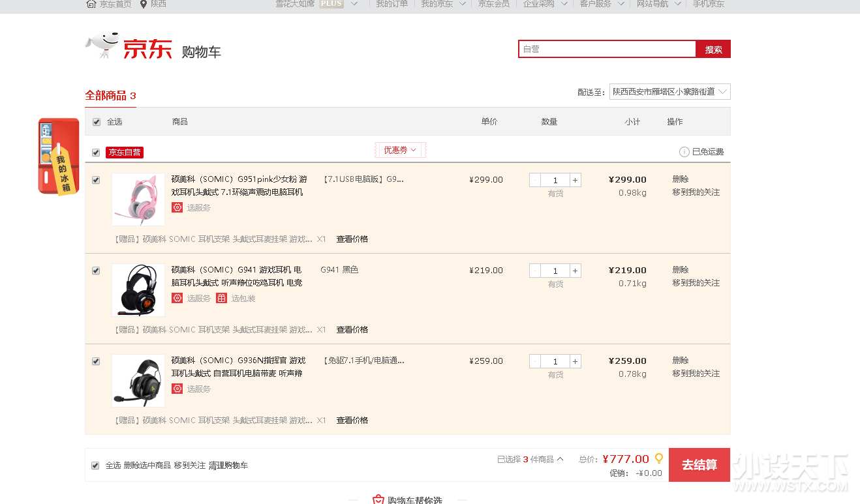860x504 pixels.
Task: Click the PLUS member badge
Action: click(x=331, y=4)
